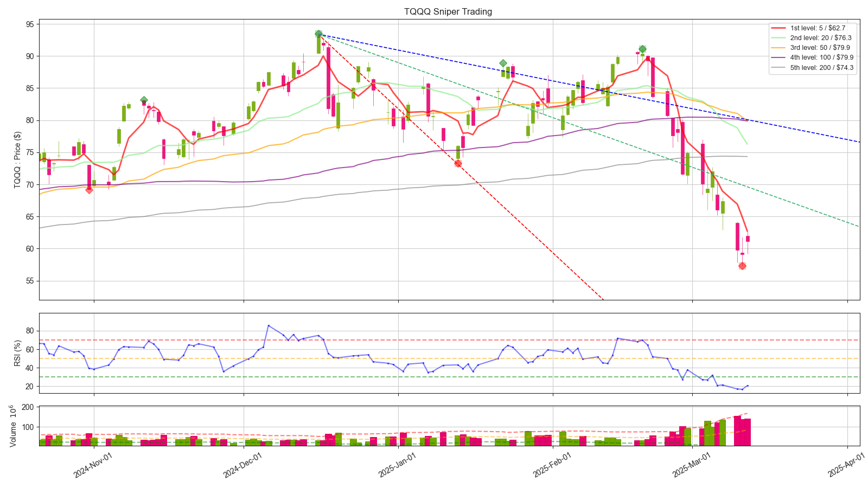Click the 40 tick on the RSI axis

(x=29, y=368)
